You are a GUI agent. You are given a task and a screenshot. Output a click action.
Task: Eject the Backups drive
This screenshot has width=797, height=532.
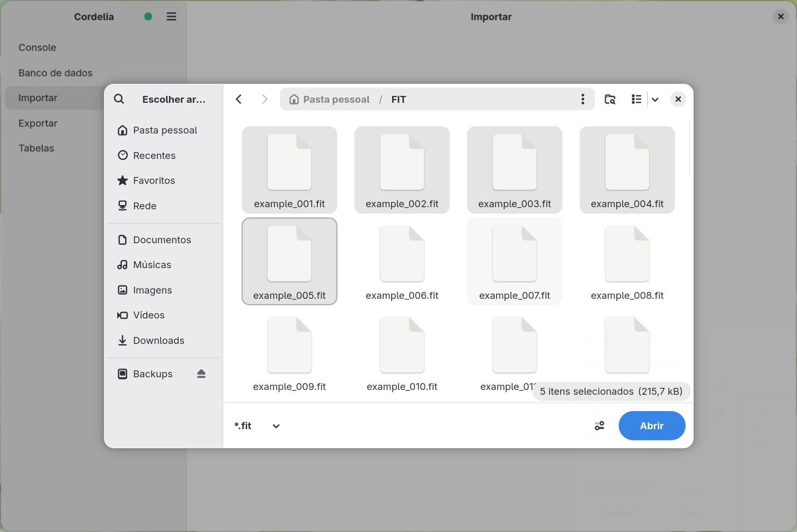pyautogui.click(x=201, y=374)
